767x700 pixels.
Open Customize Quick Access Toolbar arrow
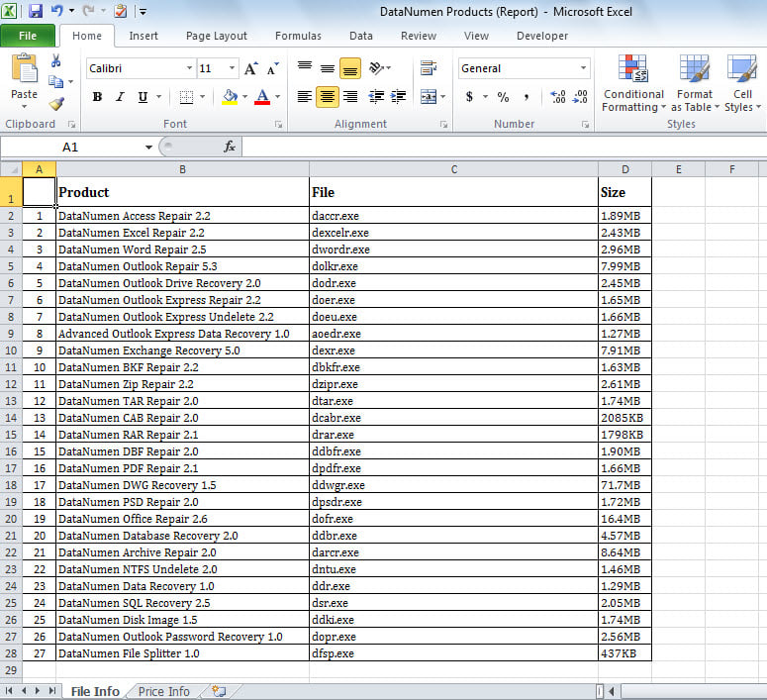coord(143,11)
